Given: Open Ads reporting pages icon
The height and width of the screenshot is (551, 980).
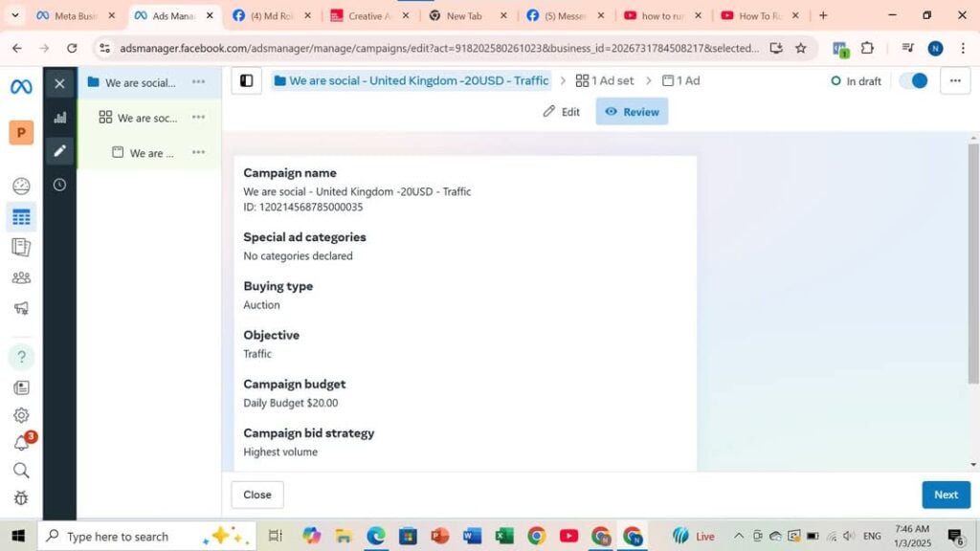Looking at the screenshot, I should click(x=21, y=248).
